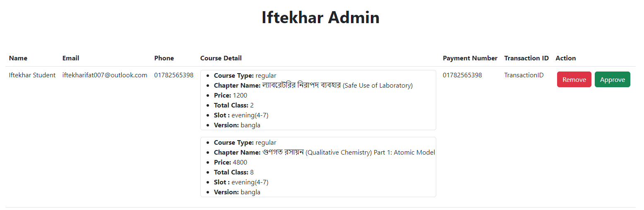Viewport: 644px width, 210px height.
Task: Click the Name column header
Action: coord(18,58)
